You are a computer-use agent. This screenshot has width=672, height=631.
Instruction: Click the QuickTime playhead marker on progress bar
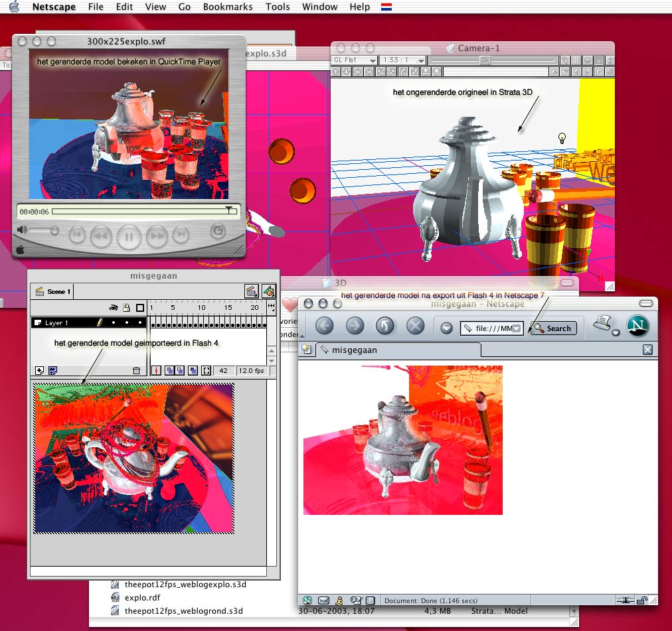(230, 210)
